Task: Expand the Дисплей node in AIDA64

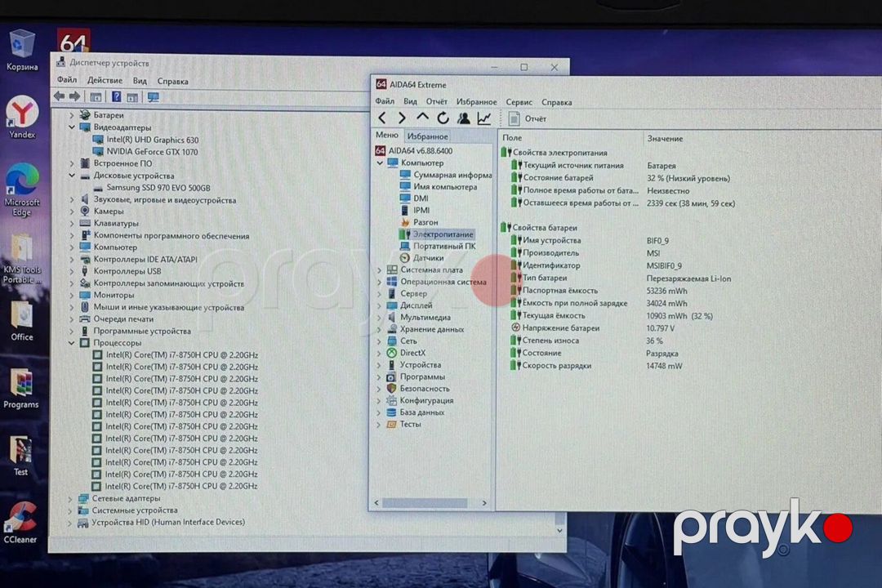Action: coord(379,305)
